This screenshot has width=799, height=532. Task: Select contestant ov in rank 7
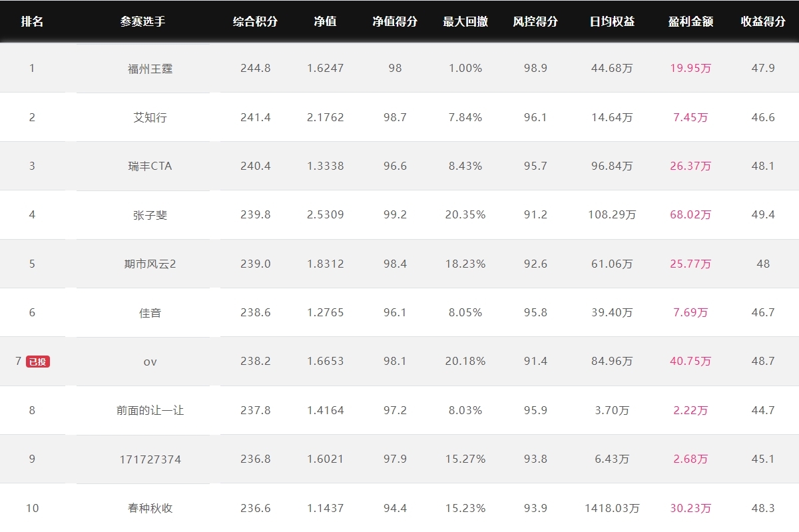(x=150, y=362)
